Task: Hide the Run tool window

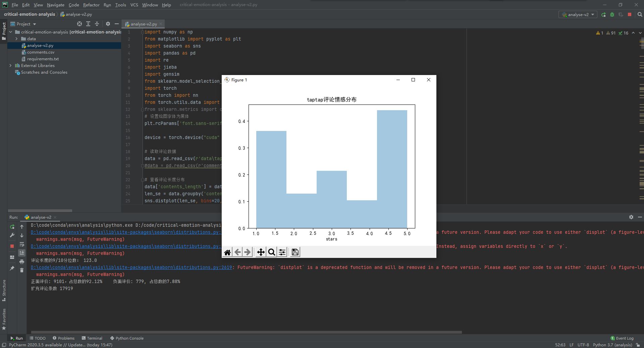Action: [x=640, y=217]
